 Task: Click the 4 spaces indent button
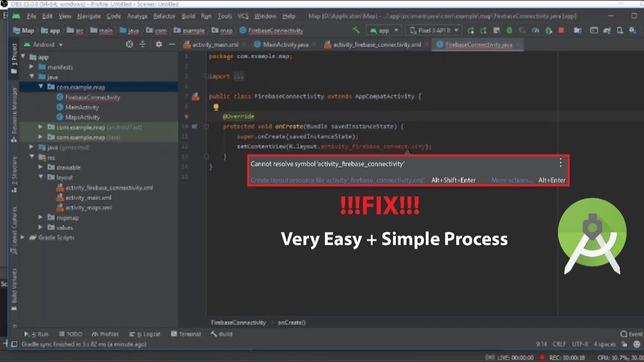pos(605,344)
